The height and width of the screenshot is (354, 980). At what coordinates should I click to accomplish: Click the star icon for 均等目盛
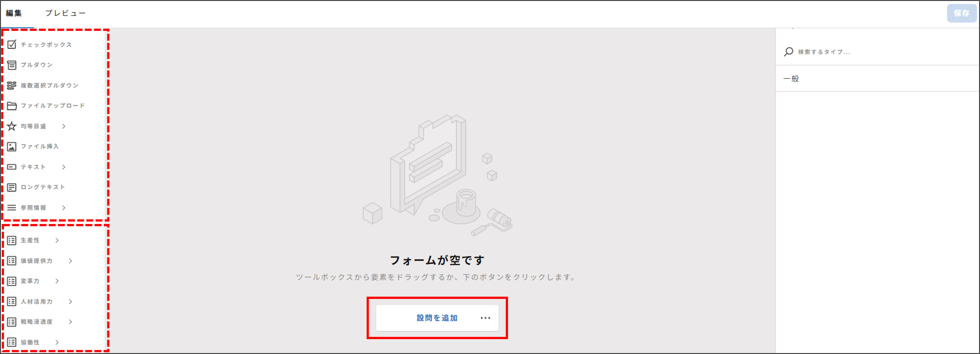coord(11,126)
